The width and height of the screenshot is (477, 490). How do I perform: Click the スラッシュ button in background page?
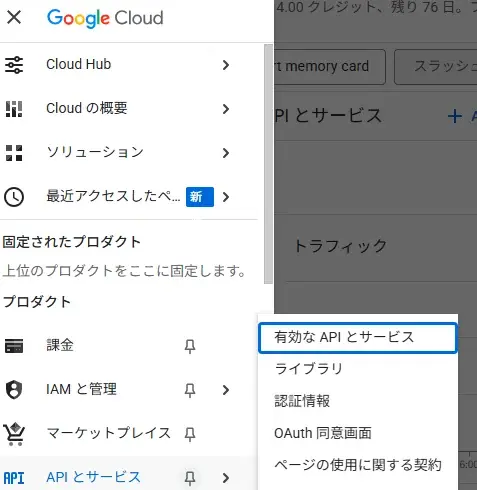pos(436,67)
